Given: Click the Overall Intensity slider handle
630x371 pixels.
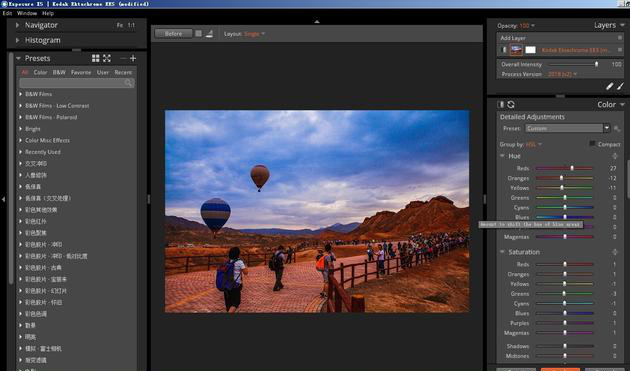Looking at the screenshot, I should click(596, 64).
